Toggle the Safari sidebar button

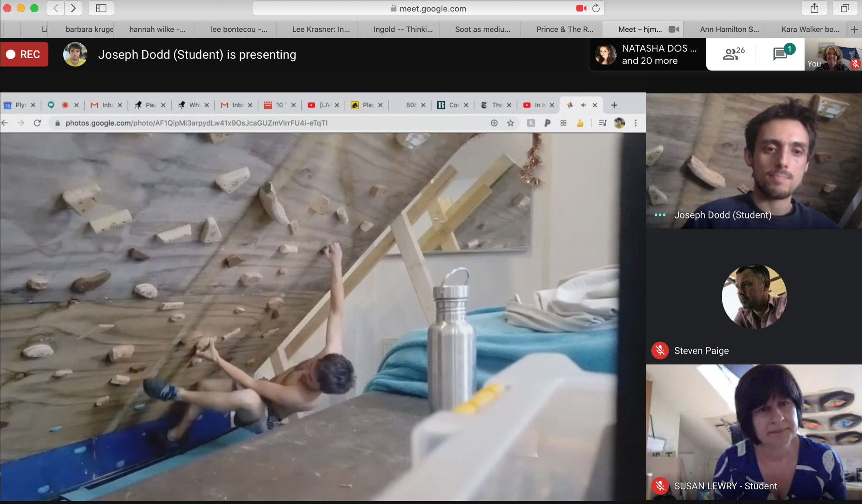click(101, 8)
